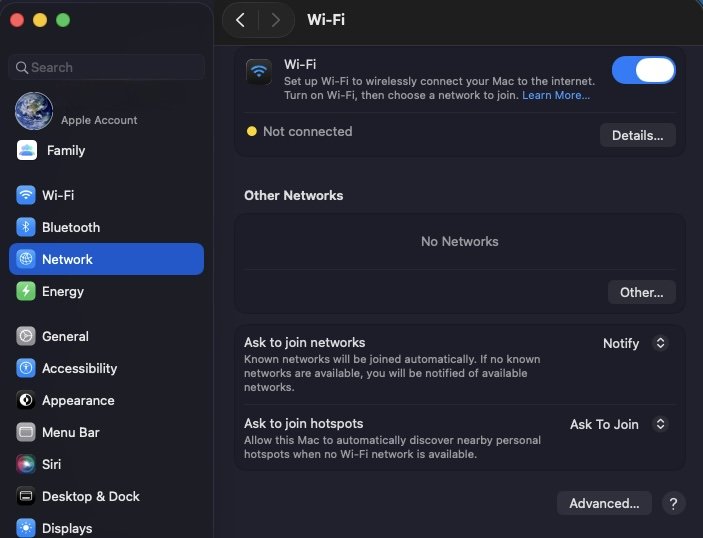703x538 pixels.
Task: Open Displays settings in sidebar
Action: [106, 528]
